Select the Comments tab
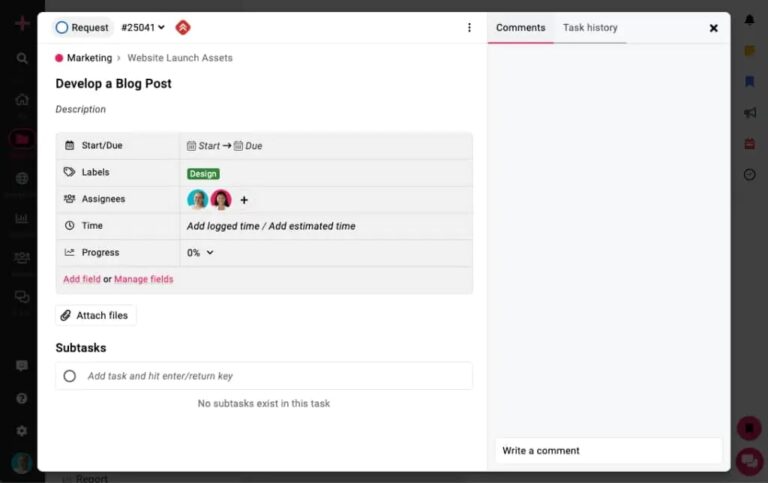The height and width of the screenshot is (483, 768). point(520,28)
